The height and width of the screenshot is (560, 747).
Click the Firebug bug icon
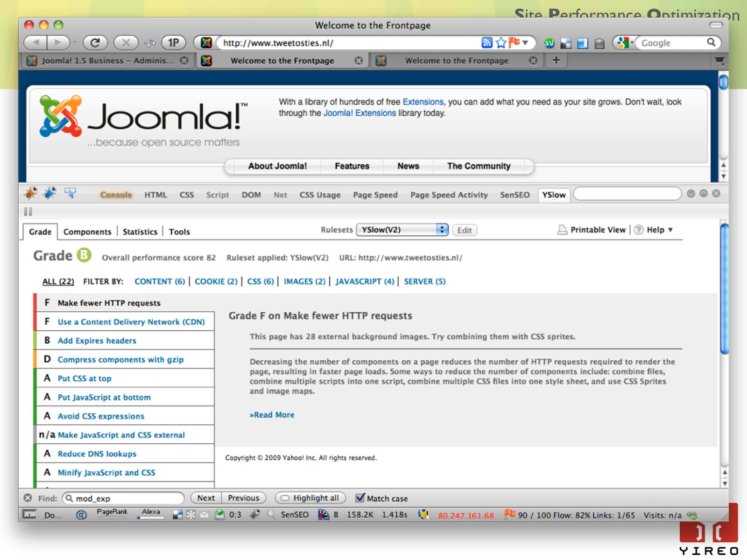pos(31,193)
